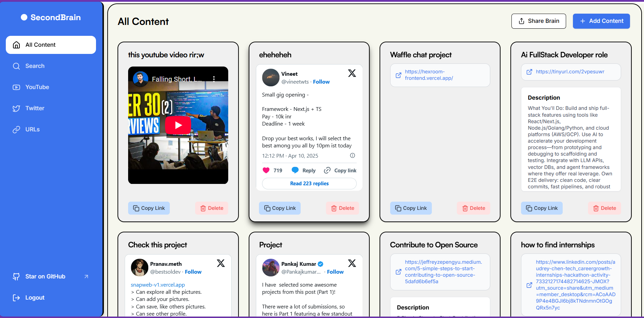Image resolution: width=644 pixels, height=318 pixels.
Task: Open the tinyurl.com/2vpesuwr link
Action: 570,72
